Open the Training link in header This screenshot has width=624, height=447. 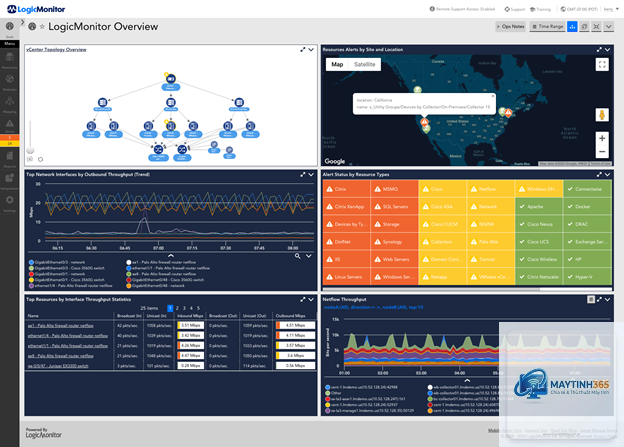(540, 9)
